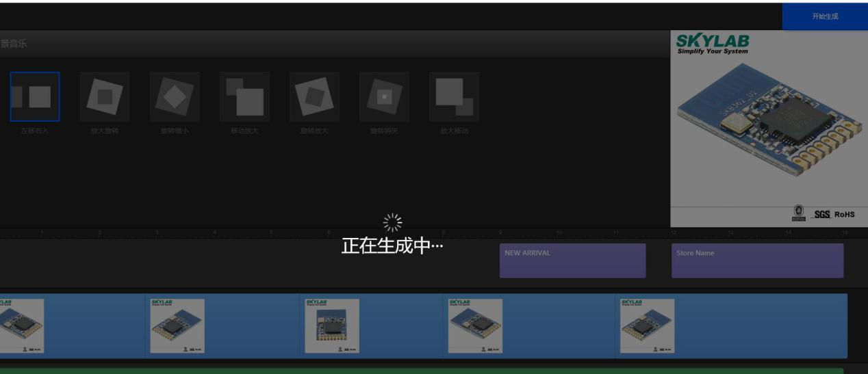Click the SKYLAB module preview image

pyautogui.click(x=769, y=129)
